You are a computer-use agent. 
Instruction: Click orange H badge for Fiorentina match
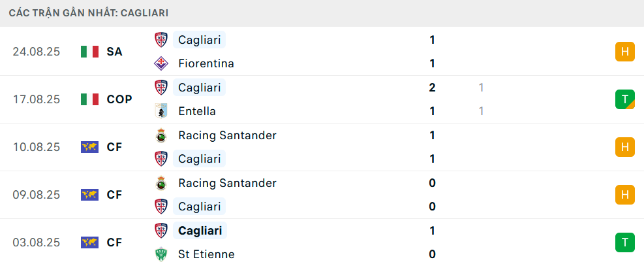coord(624,52)
